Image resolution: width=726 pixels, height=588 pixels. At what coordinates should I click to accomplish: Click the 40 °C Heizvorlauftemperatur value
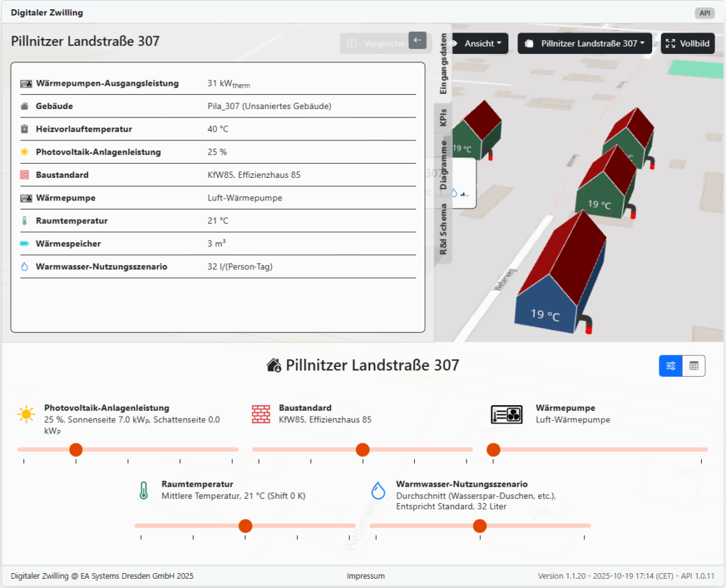pyautogui.click(x=218, y=129)
